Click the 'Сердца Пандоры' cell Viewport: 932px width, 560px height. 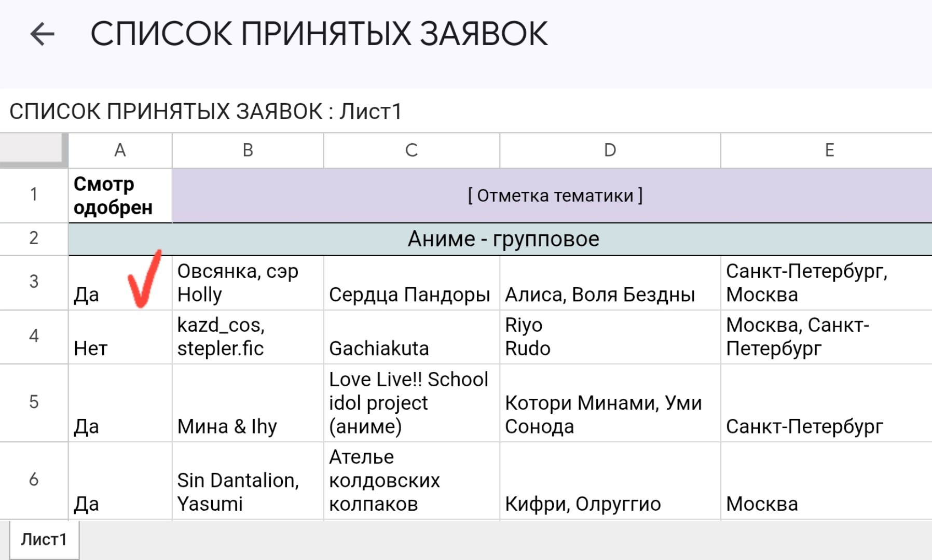[412, 283]
